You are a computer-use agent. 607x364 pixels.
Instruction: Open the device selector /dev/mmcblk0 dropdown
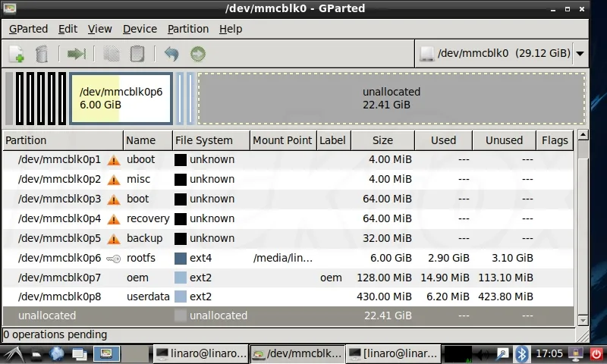click(x=502, y=53)
